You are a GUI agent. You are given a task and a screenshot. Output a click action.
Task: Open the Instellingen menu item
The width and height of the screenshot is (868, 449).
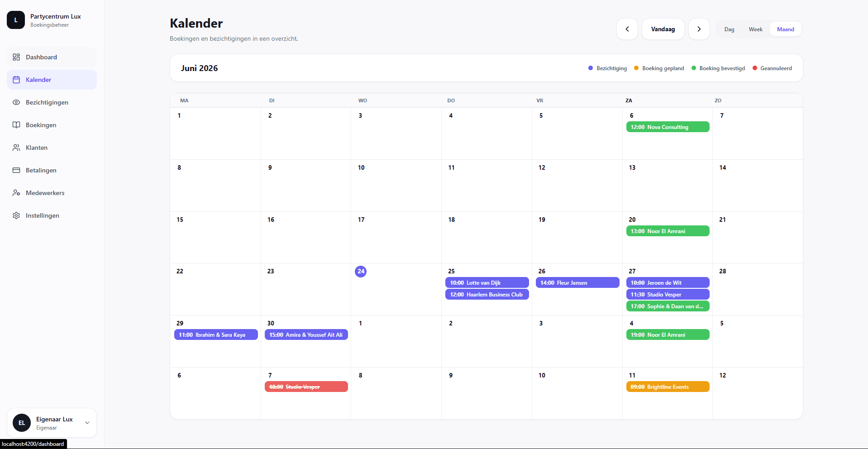tap(52, 215)
